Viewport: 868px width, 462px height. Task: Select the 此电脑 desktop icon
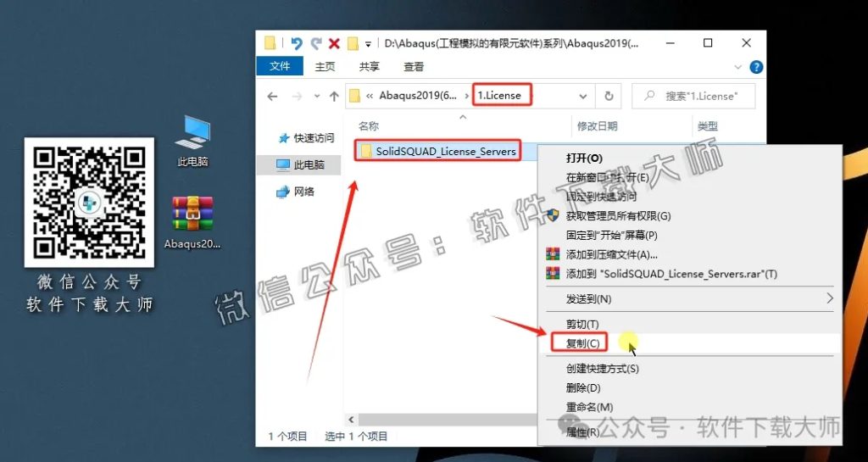[192, 141]
